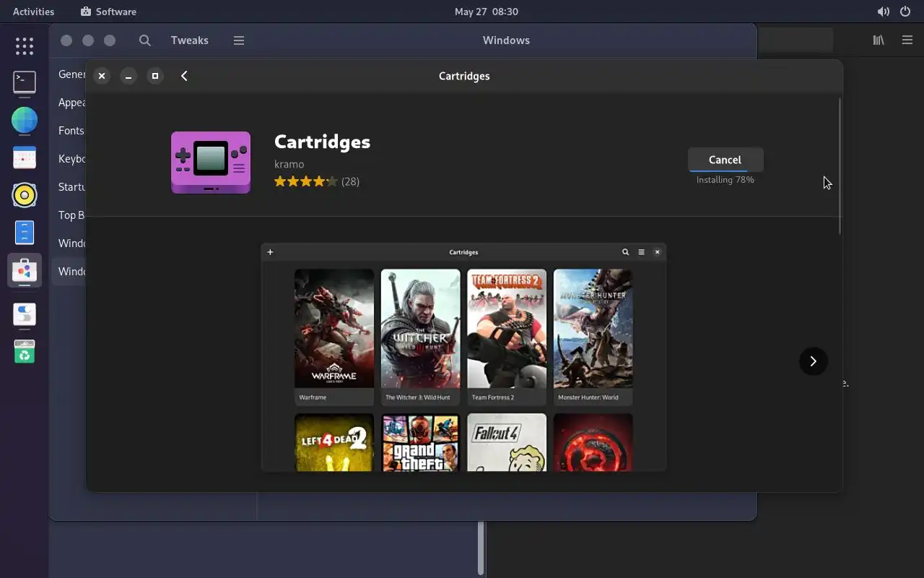This screenshot has height=578, width=924.
Task: Open Tweaks from the dock
Action: tap(25, 315)
